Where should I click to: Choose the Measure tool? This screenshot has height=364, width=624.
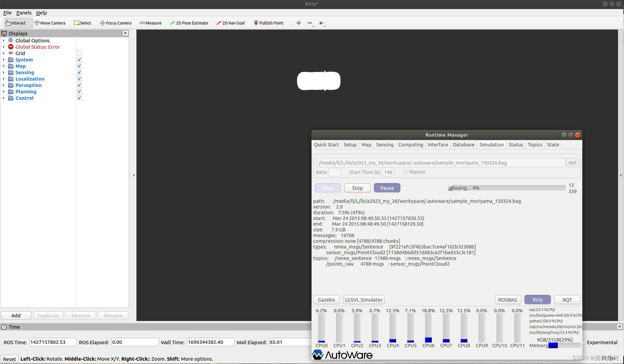150,22
